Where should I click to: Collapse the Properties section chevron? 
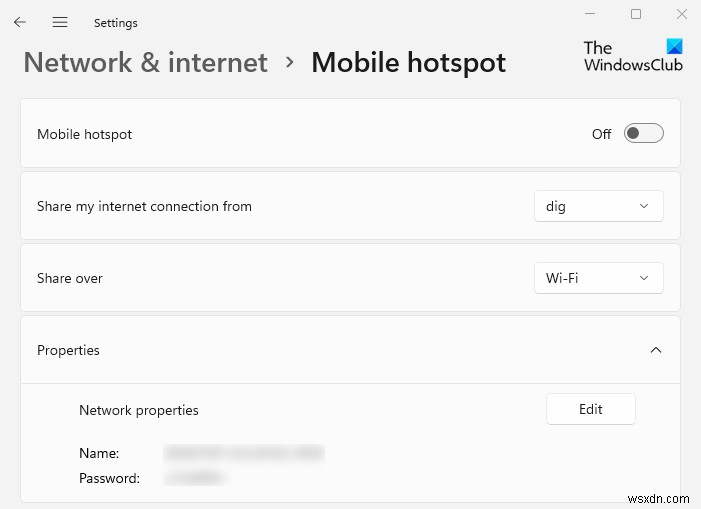[656, 350]
